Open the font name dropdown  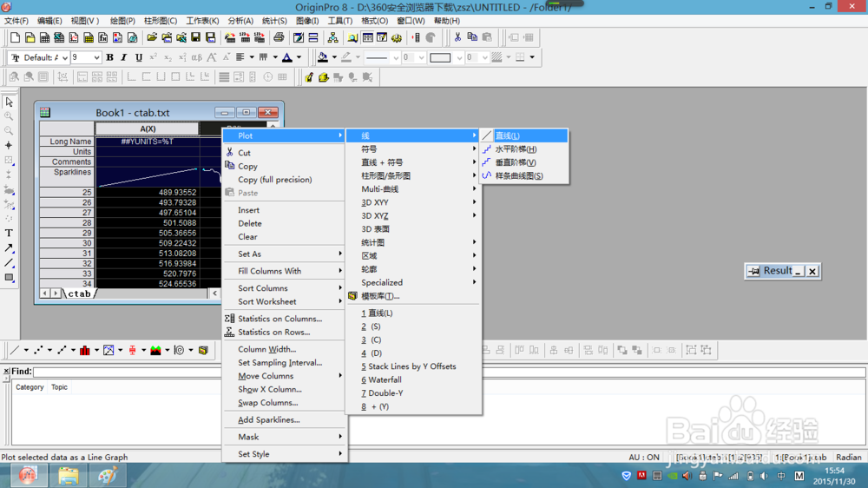pyautogui.click(x=65, y=57)
